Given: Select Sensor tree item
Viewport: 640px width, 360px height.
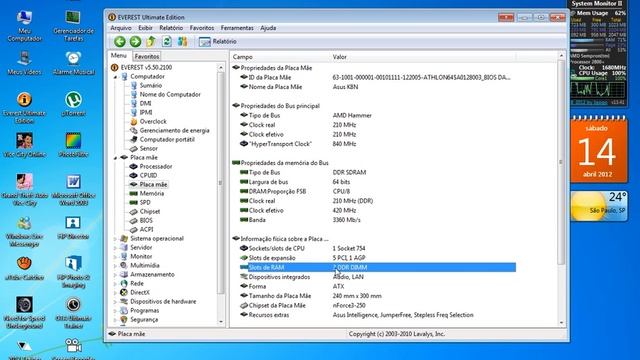Looking at the screenshot, I should [149, 148].
